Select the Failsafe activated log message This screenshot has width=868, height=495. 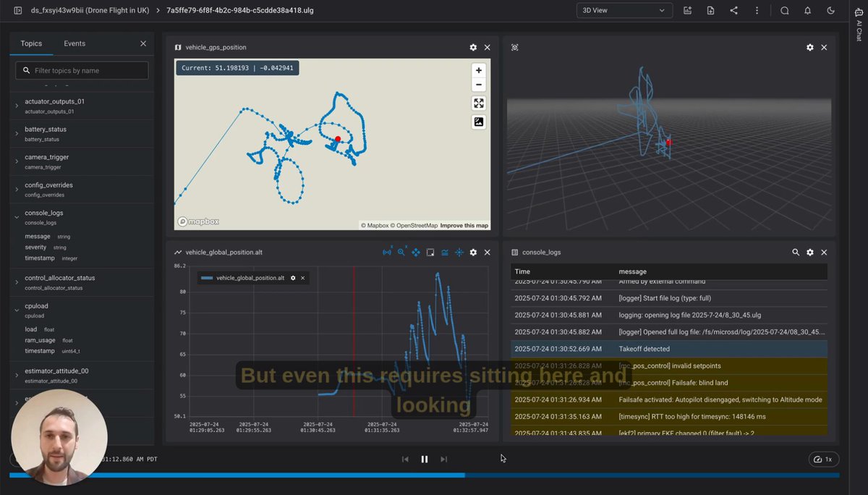click(x=720, y=399)
